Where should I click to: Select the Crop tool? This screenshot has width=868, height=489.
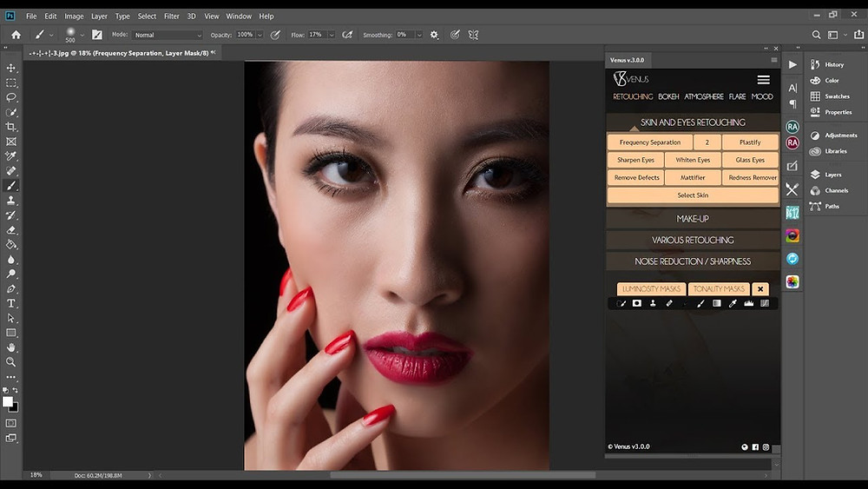[x=11, y=127]
